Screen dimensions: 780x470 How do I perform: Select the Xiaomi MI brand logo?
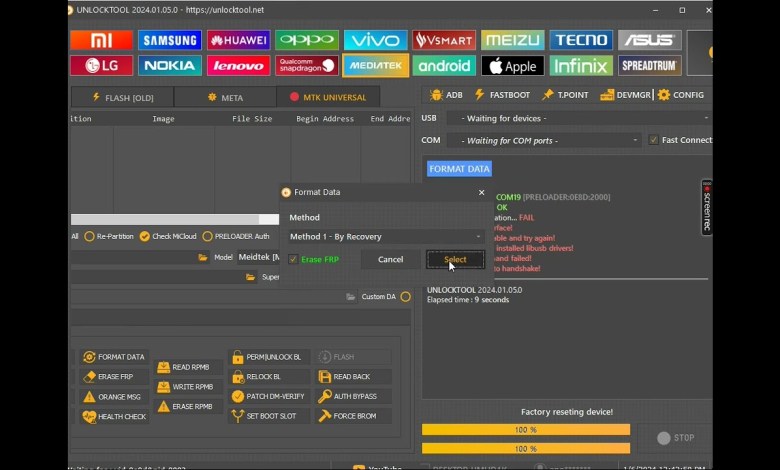click(101, 40)
